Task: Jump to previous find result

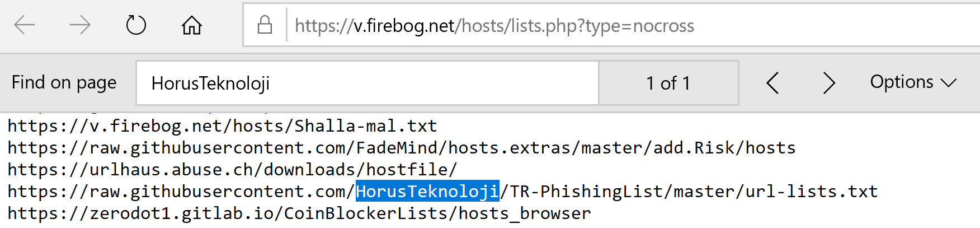Action: pos(772,83)
